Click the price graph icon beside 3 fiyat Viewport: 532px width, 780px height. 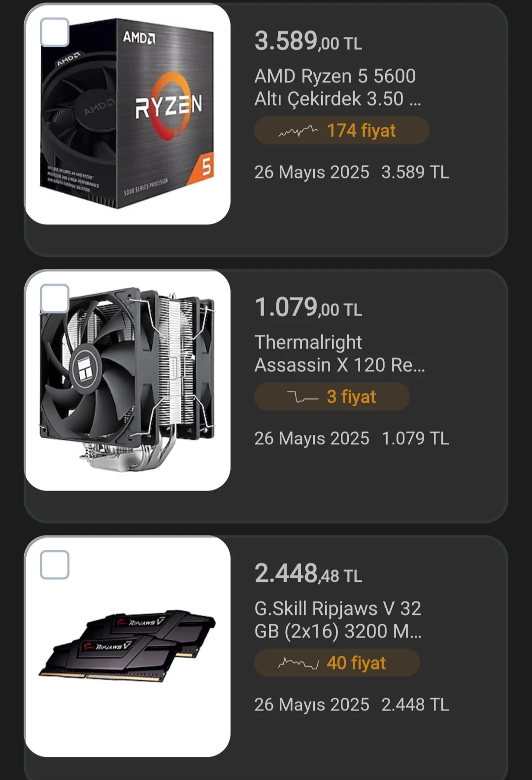pos(302,397)
